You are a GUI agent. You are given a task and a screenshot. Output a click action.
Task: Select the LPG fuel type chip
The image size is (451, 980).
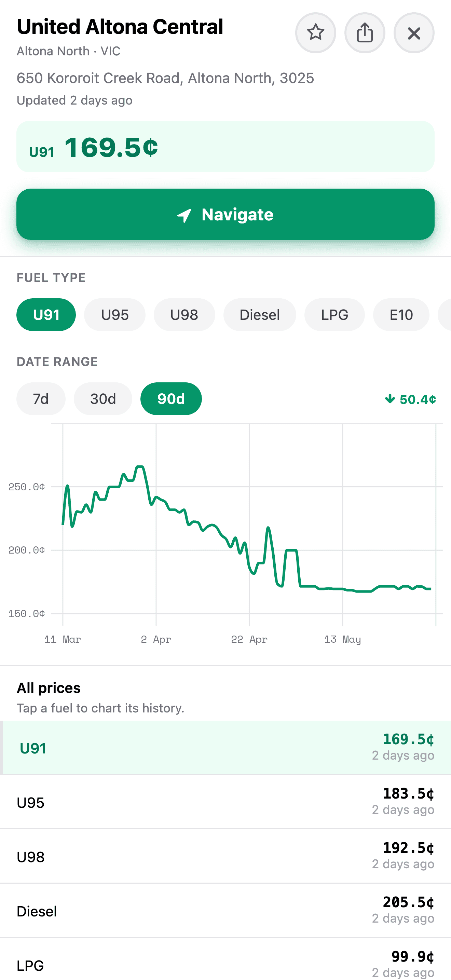point(334,315)
